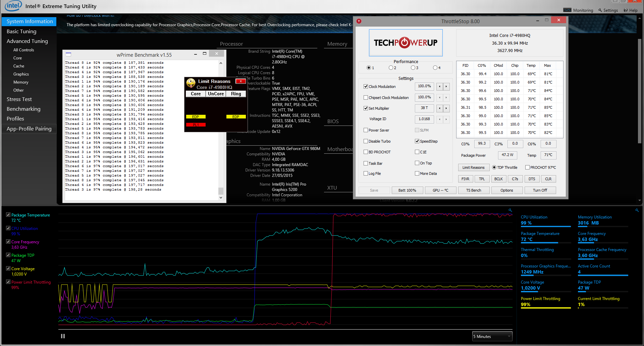
Task: Click the wPrime results scrollbar down arrow
Action: pos(221,198)
